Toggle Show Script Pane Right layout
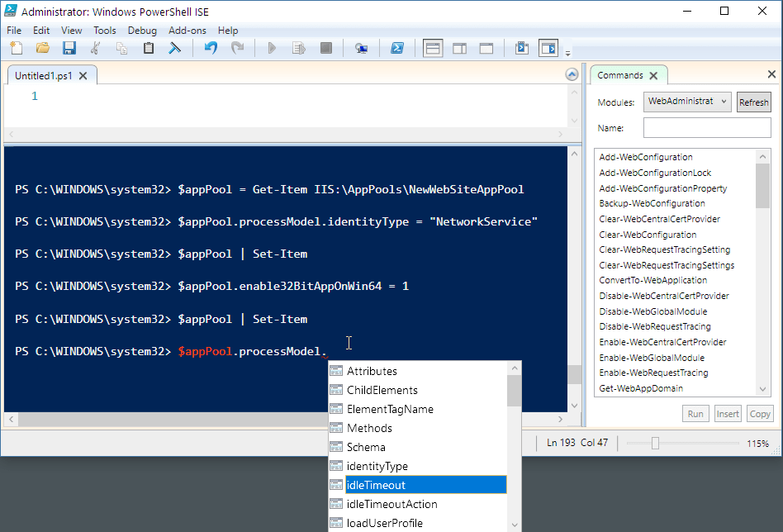The height and width of the screenshot is (532, 783). (x=459, y=48)
